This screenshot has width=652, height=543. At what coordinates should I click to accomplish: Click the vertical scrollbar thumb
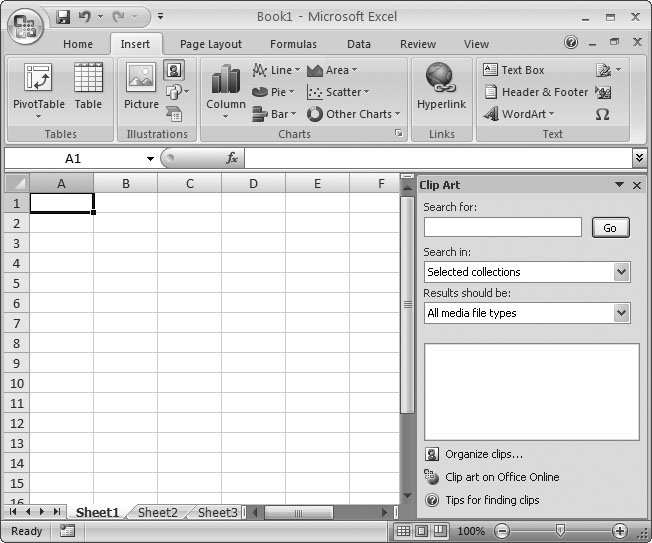tap(408, 305)
